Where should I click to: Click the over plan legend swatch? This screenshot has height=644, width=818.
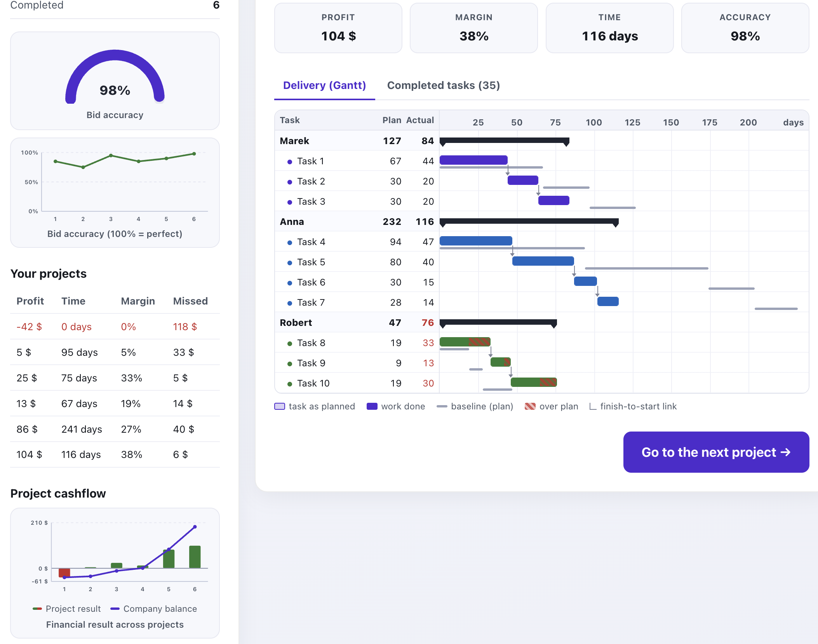[530, 406]
